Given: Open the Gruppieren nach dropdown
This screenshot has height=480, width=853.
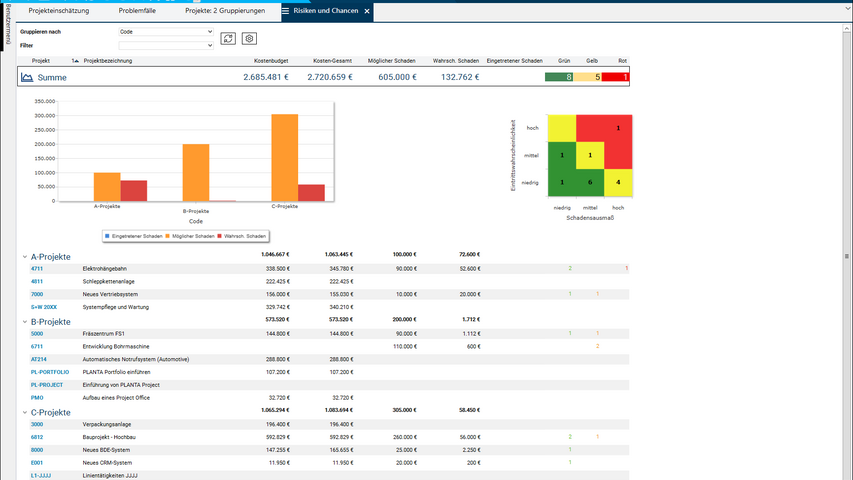Looking at the screenshot, I should [x=166, y=32].
